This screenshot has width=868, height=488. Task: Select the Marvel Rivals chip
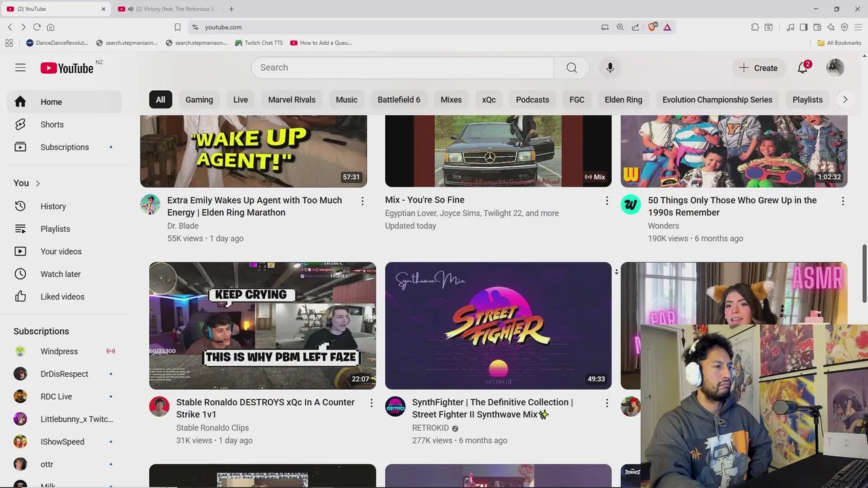coord(292,100)
